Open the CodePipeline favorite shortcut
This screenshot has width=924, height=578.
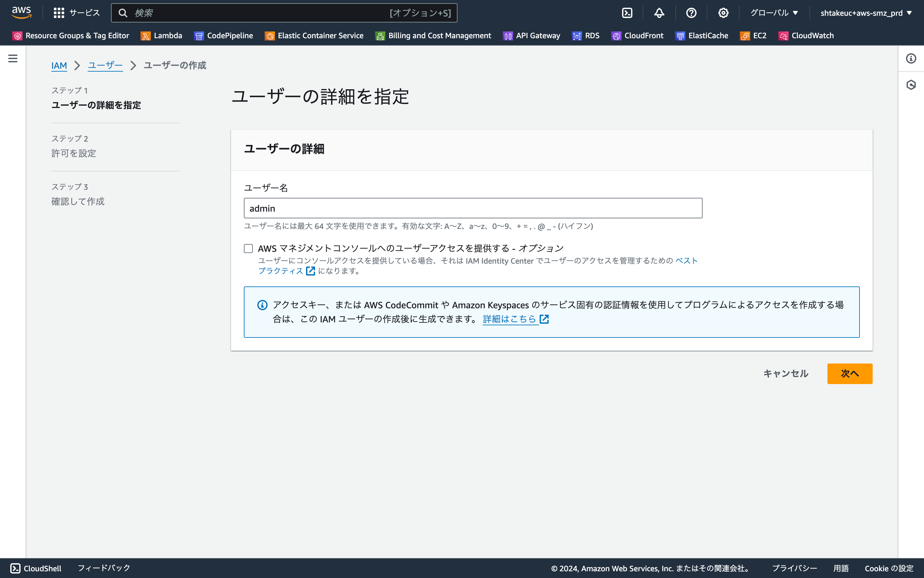223,36
